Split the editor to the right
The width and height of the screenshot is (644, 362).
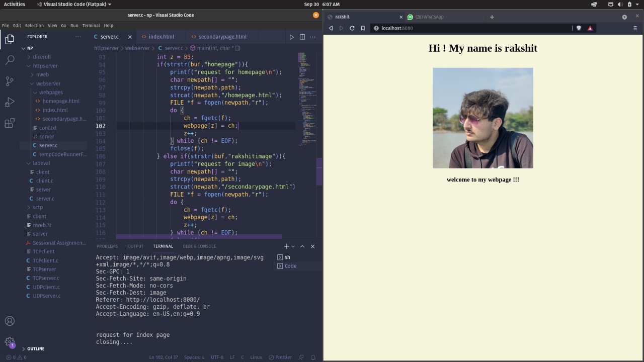click(x=302, y=37)
